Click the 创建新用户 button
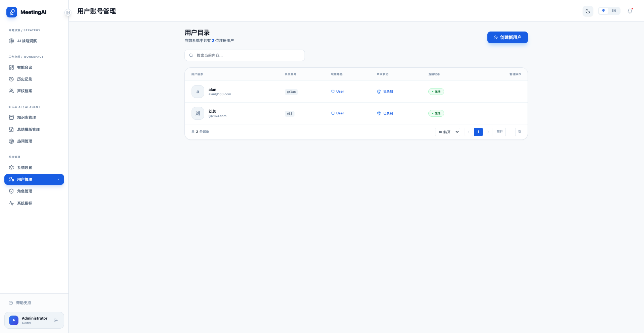Screen dimensions: 644x333 507,38
